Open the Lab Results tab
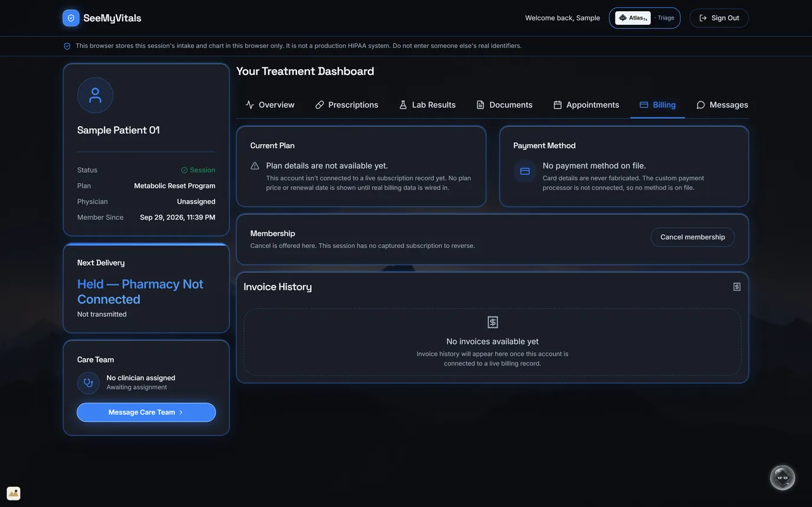 tap(428, 105)
